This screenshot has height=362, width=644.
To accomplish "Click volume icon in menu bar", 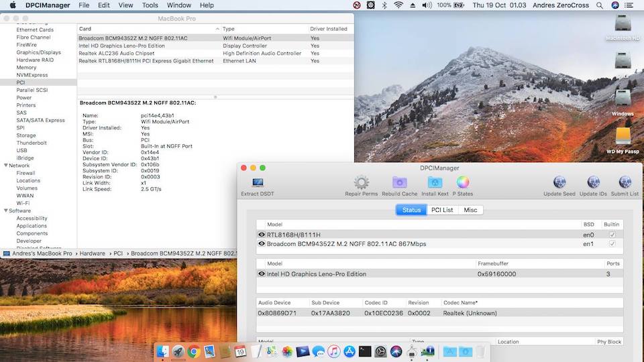I will [x=427, y=5].
